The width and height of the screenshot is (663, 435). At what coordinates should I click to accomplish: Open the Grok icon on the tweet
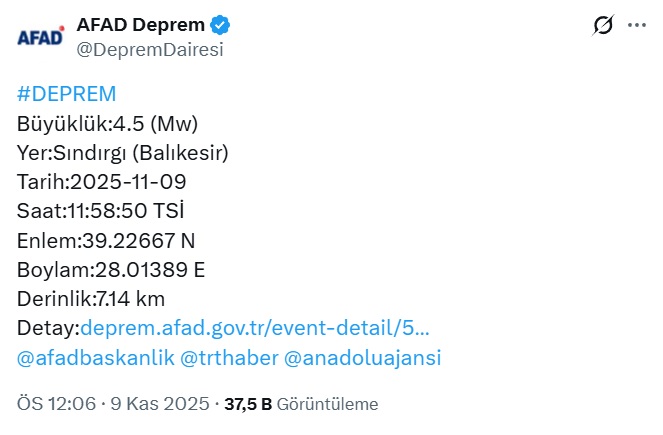[x=602, y=26]
